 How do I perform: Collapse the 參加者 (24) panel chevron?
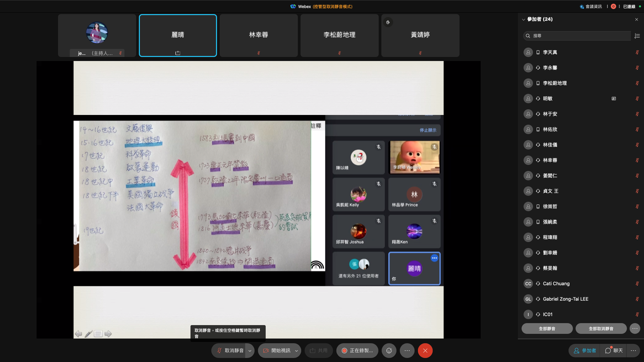tap(523, 19)
